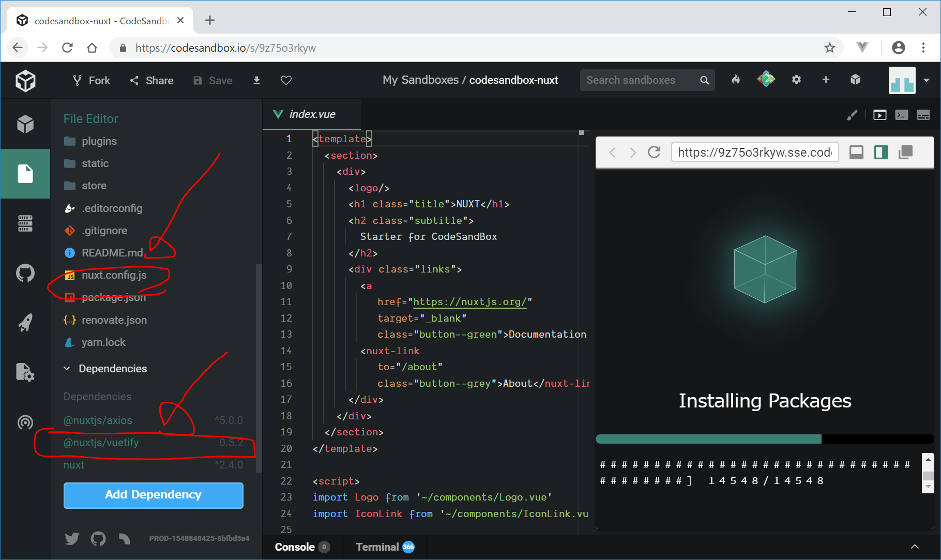Go forward in preview browser
Viewport: 941px width, 560px height.
(x=633, y=153)
